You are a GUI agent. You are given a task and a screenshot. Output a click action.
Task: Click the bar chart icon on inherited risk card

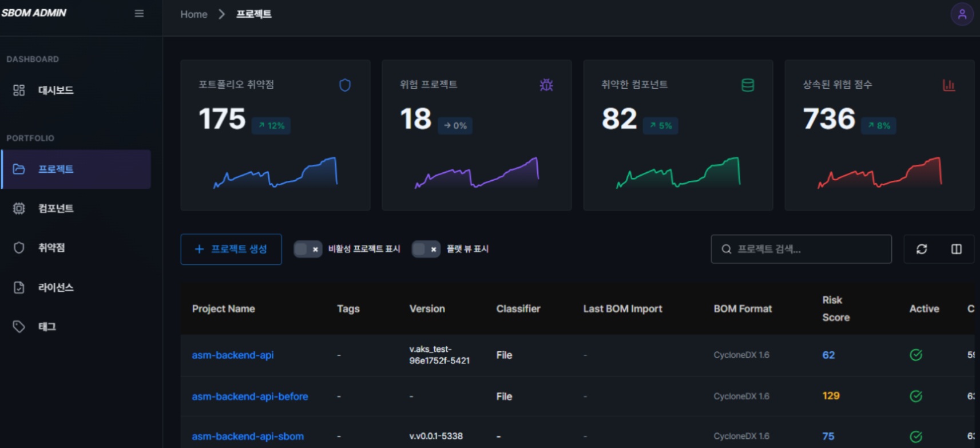pos(949,85)
